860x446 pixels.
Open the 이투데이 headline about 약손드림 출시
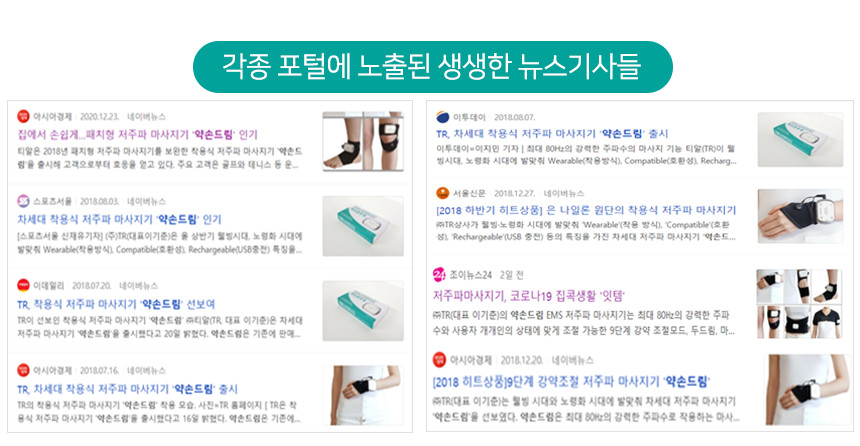click(x=552, y=133)
